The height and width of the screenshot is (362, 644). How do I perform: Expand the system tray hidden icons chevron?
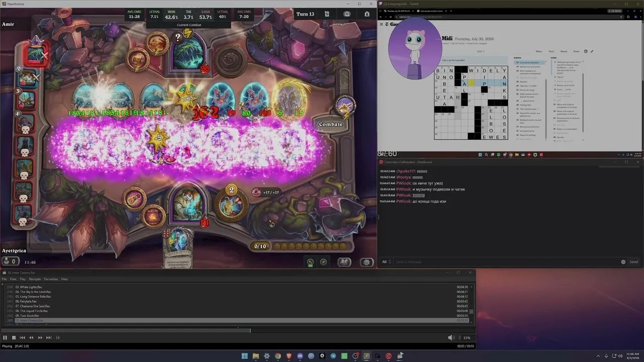(598, 356)
